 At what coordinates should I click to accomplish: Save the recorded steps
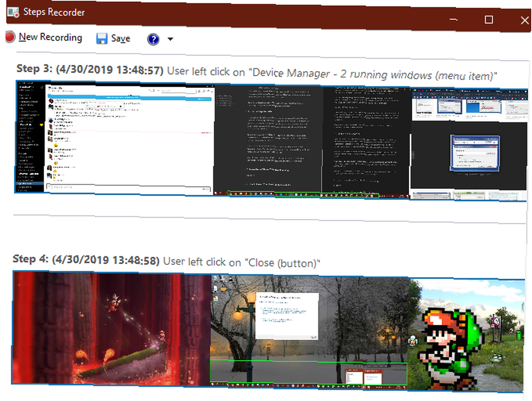click(x=113, y=38)
